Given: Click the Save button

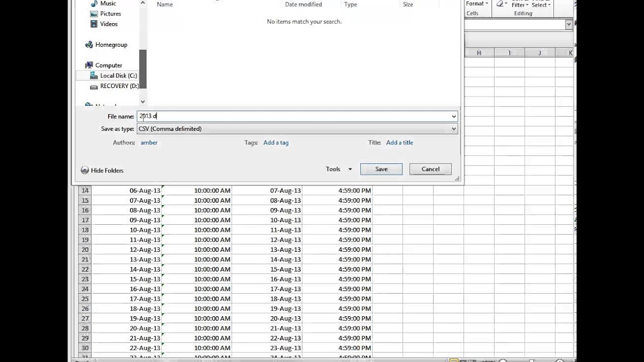Looking at the screenshot, I should [381, 169].
